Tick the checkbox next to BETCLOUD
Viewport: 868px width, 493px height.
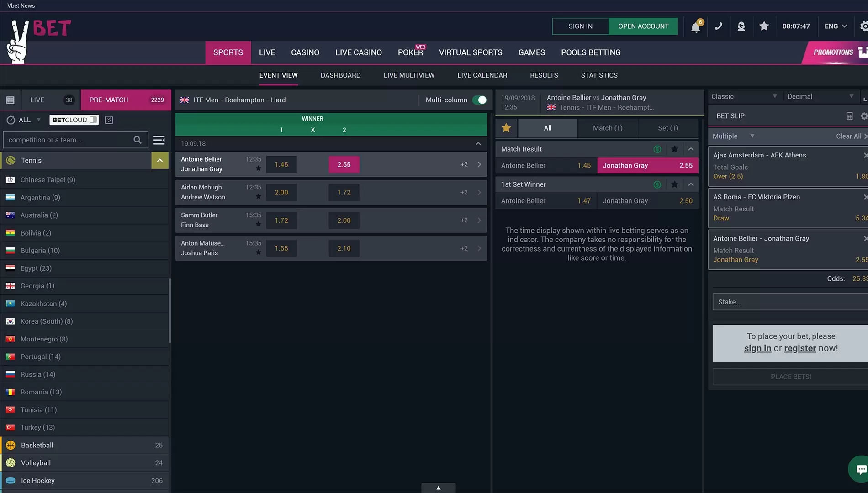pos(109,120)
